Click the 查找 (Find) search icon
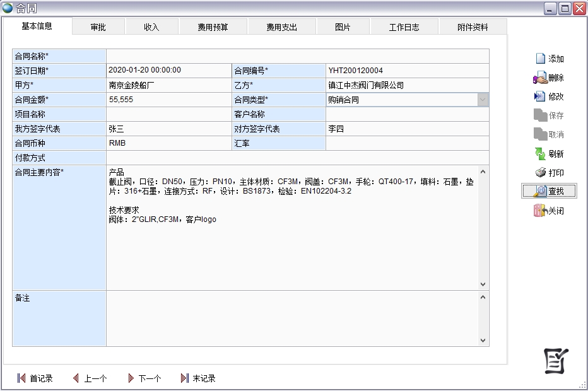Screen dimensions: 588x391 tap(540, 191)
